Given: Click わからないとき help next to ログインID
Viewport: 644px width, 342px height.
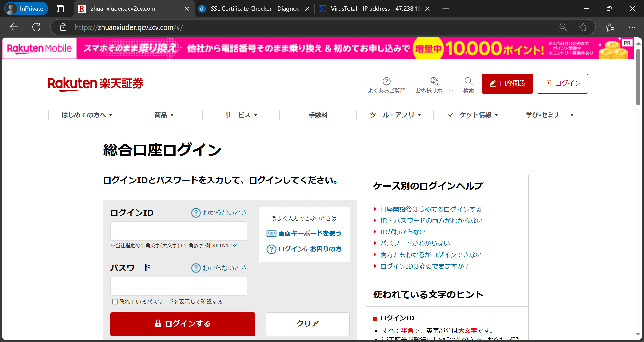Looking at the screenshot, I should point(219,213).
